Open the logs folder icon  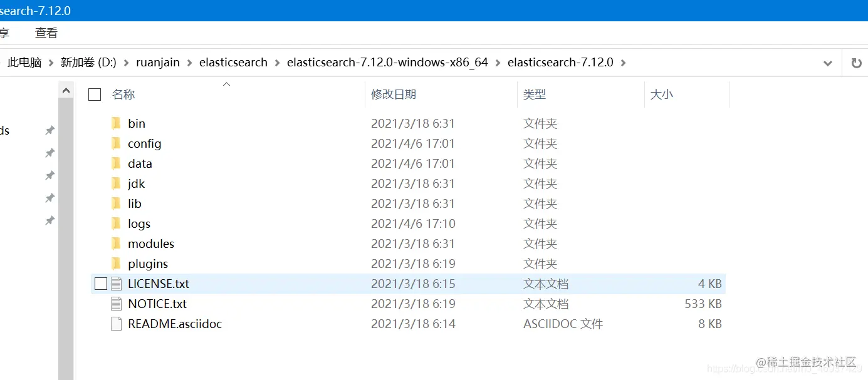click(x=116, y=223)
